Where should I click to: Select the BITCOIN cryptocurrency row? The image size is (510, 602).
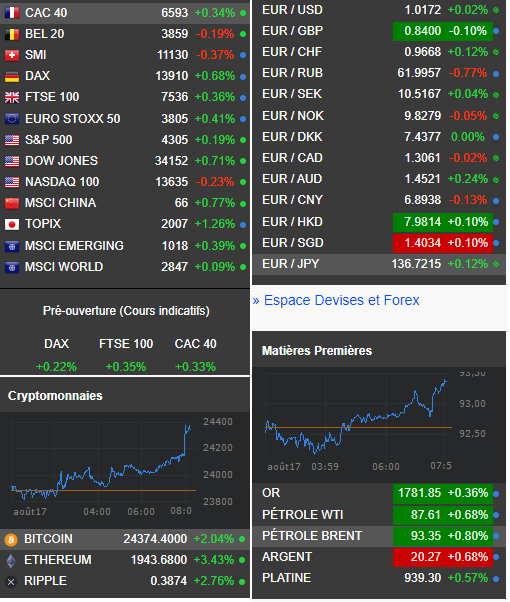click(x=125, y=539)
